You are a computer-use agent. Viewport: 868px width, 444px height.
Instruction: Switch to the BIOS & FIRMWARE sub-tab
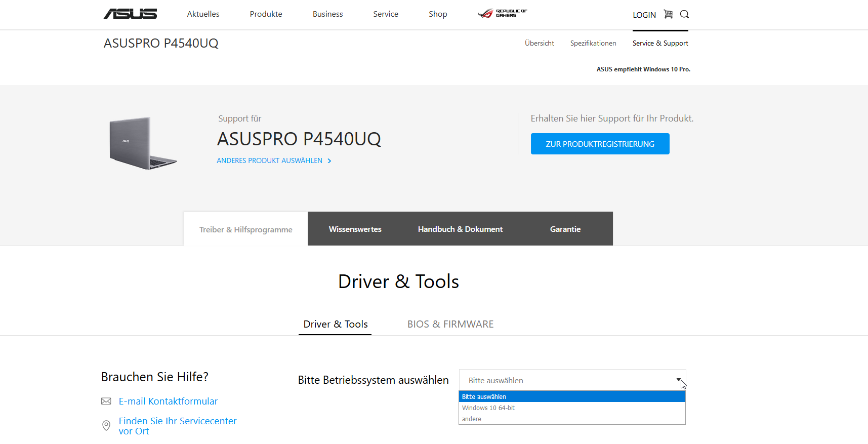[450, 324]
